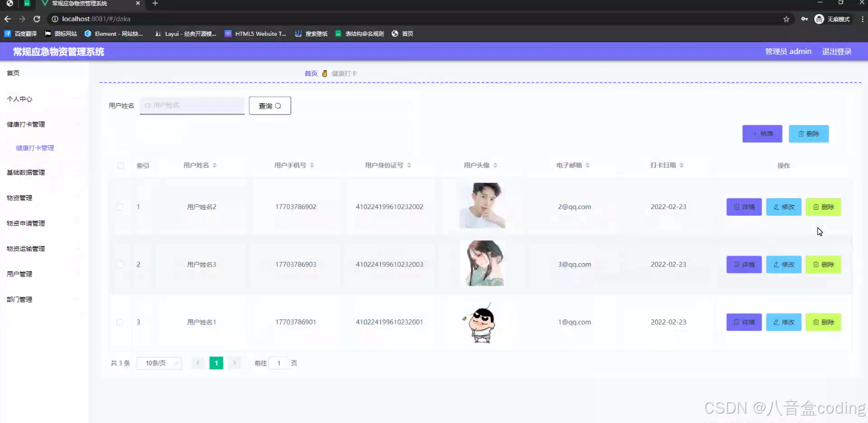Open 详情 for 用户姓名1 row
Viewport: 868px width, 423px height.
[x=744, y=322]
